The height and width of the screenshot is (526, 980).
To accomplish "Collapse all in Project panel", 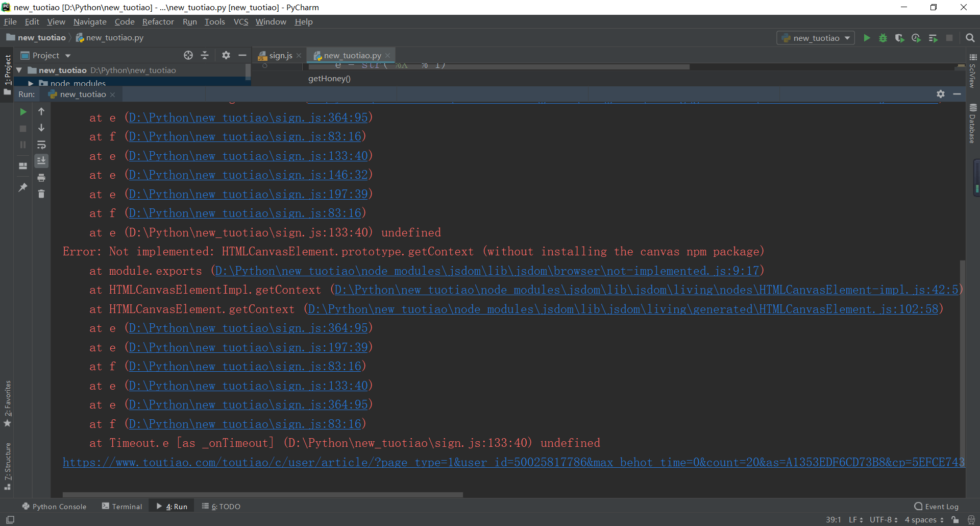I will point(205,55).
